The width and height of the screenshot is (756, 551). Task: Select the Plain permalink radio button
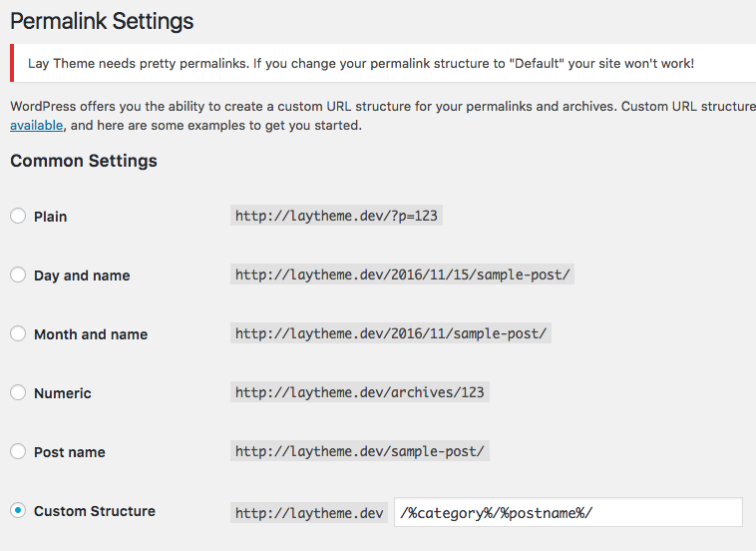[x=18, y=216]
